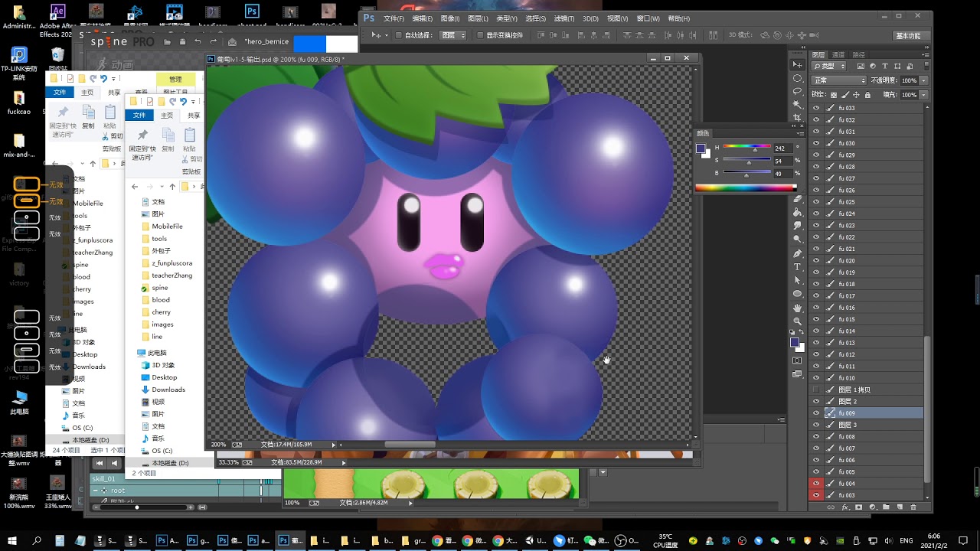Select the Horizontal Type tool
This screenshot has height=551, width=980.
[797, 267]
